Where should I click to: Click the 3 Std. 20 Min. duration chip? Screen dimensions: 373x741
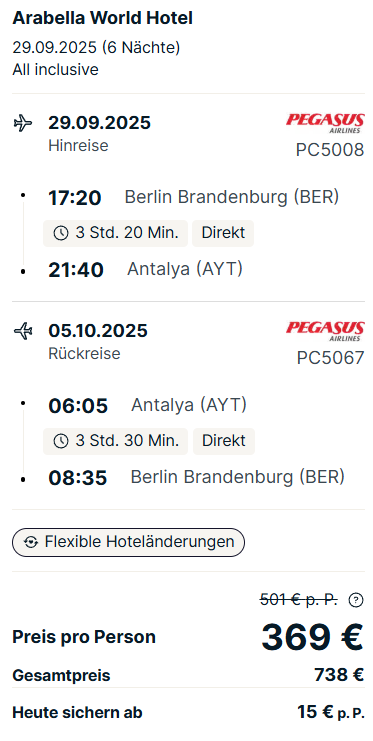pos(115,233)
